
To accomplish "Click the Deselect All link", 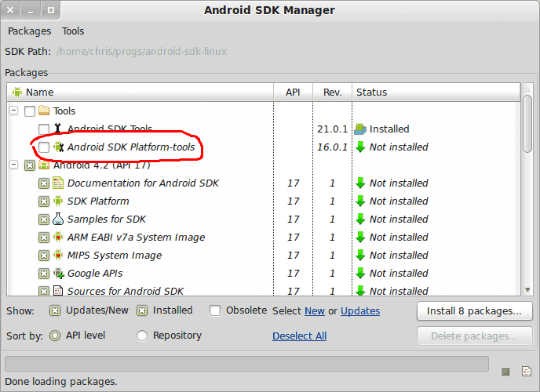I will pyautogui.click(x=300, y=336).
